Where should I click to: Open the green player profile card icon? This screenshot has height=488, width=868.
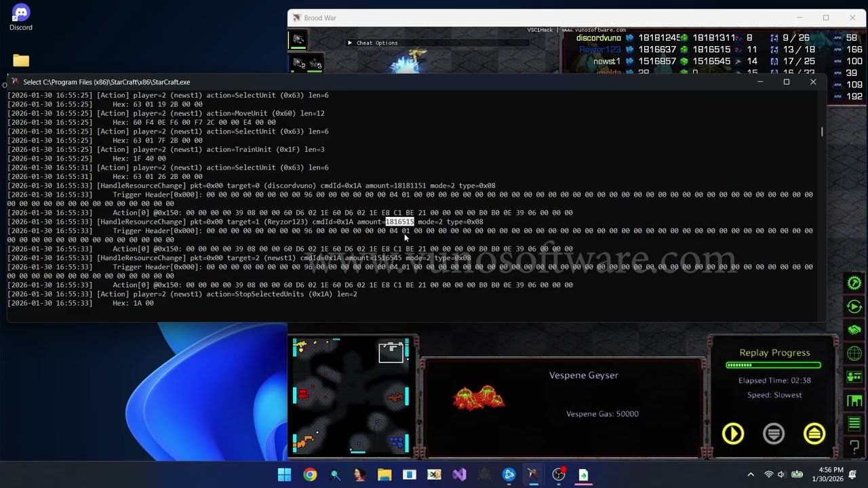854,377
